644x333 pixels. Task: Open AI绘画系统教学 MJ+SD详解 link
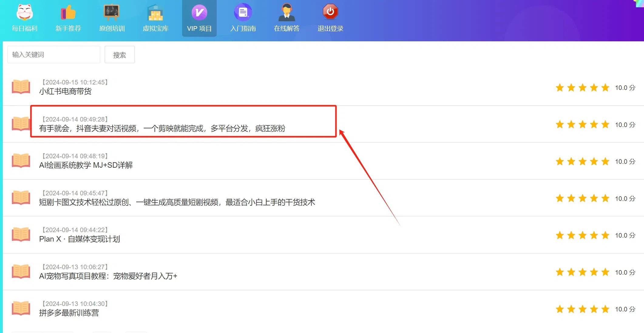click(86, 165)
